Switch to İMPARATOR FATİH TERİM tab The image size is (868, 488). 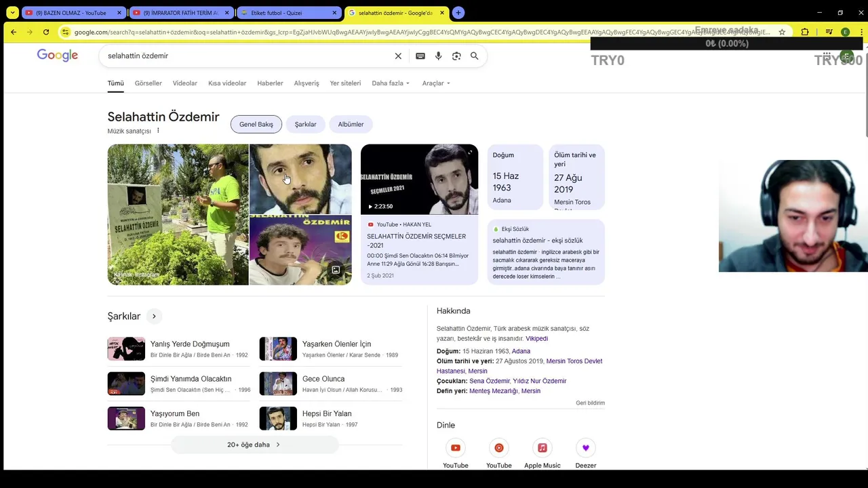180,13
